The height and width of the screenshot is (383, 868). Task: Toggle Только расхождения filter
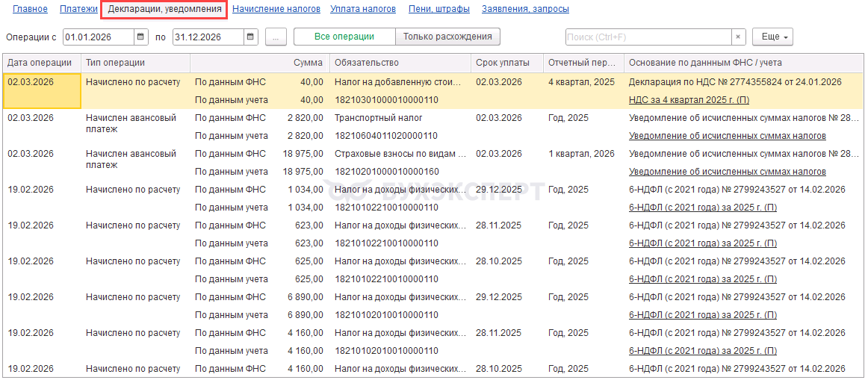[x=447, y=37]
